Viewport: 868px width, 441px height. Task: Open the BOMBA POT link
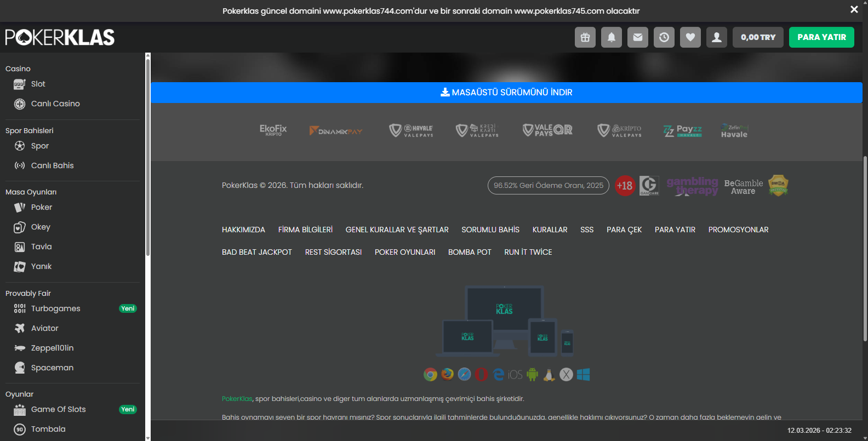(470, 252)
